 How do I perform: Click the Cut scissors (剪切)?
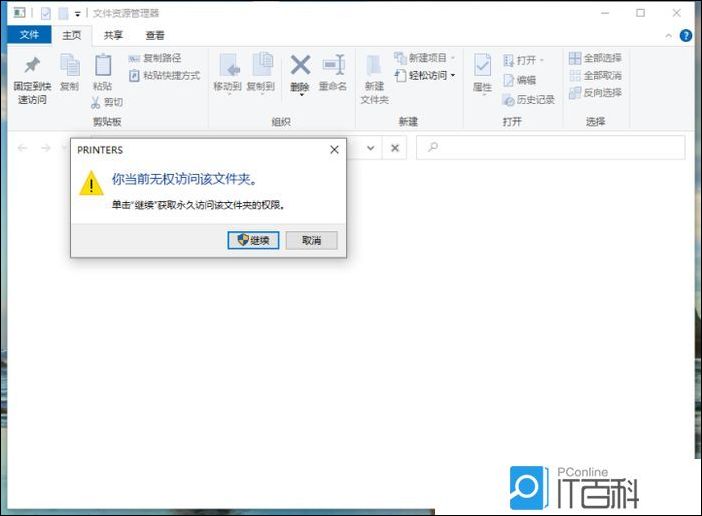click(107, 102)
